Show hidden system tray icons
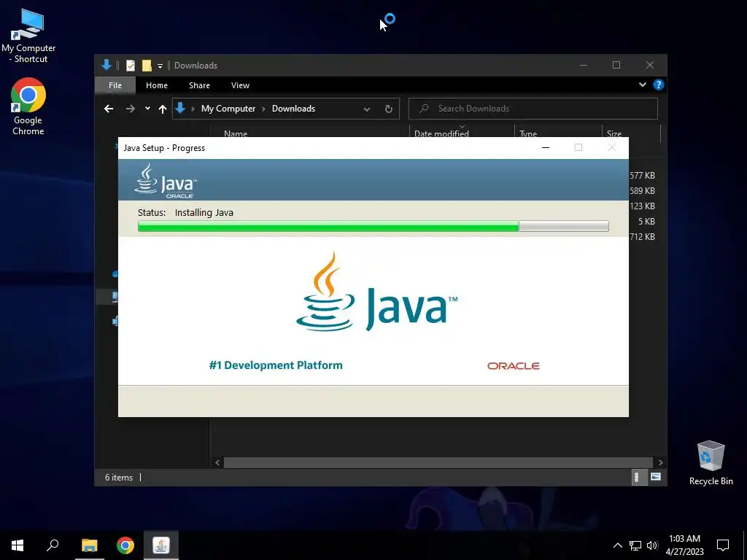Screen dimensions: 747x560 [x=617, y=545]
